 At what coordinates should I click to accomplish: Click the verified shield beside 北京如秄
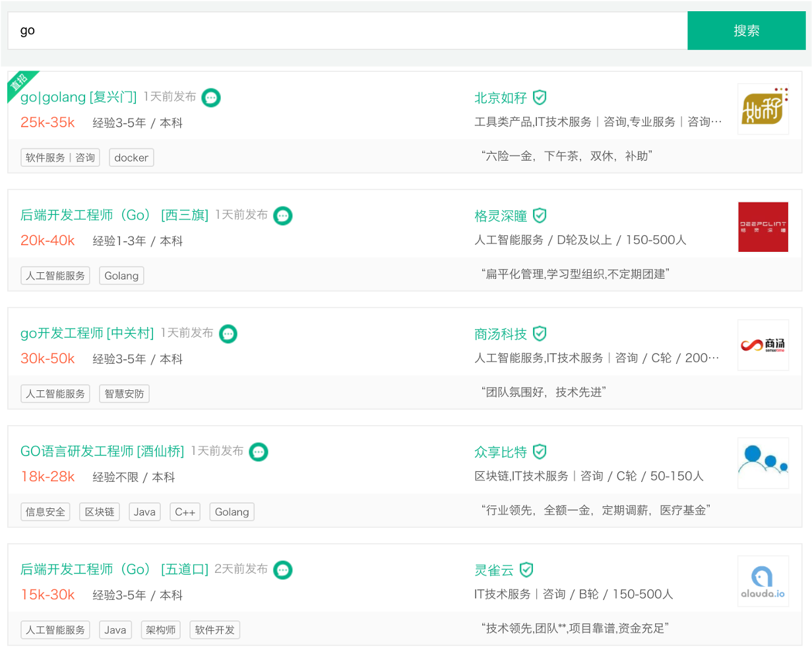coord(540,98)
